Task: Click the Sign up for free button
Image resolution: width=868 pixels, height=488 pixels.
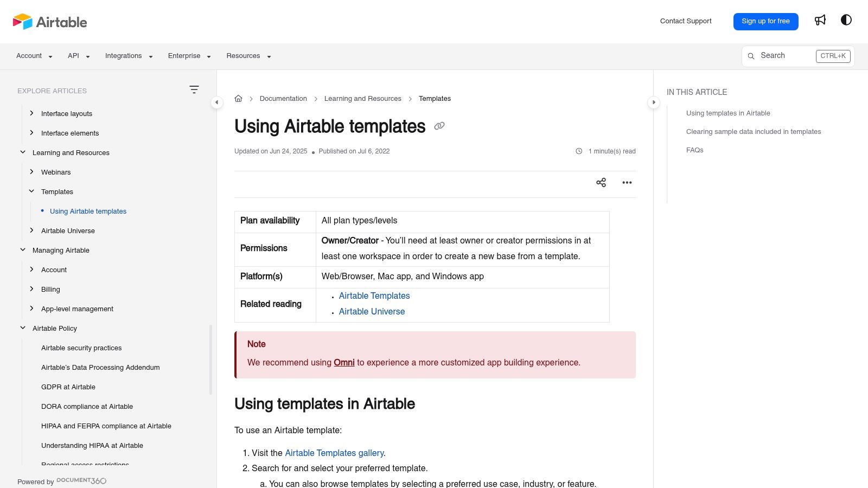Action: click(765, 21)
